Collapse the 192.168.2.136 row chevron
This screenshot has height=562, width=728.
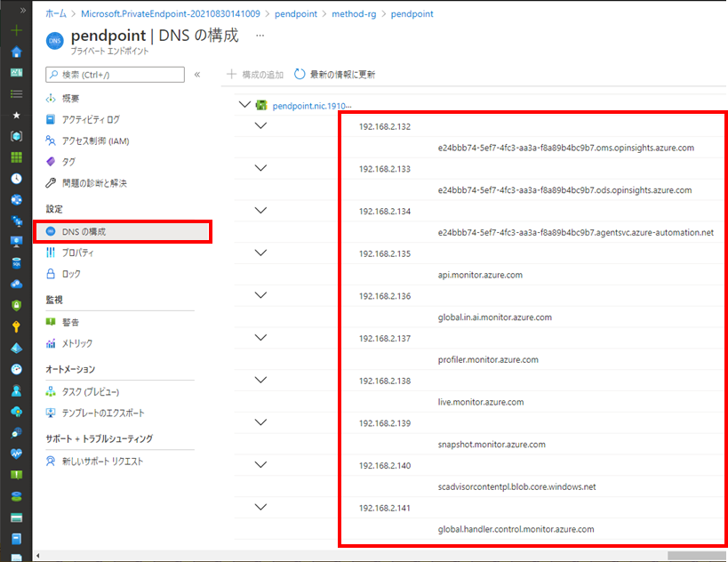261,294
